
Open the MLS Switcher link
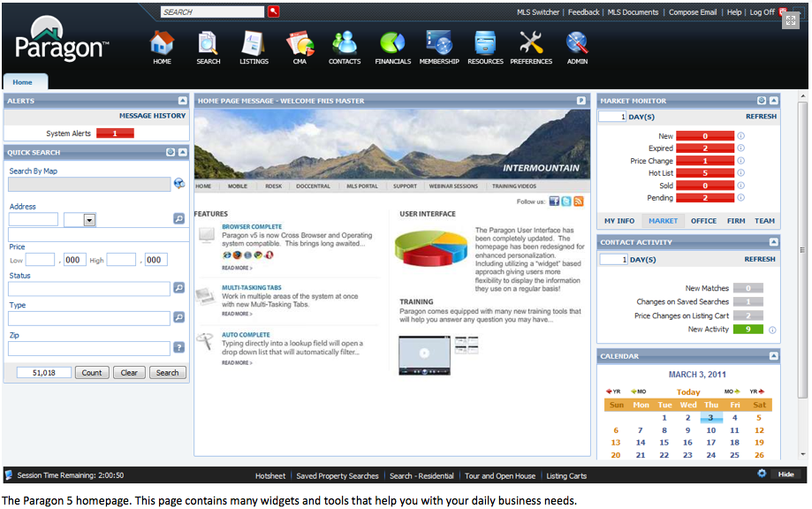click(538, 11)
